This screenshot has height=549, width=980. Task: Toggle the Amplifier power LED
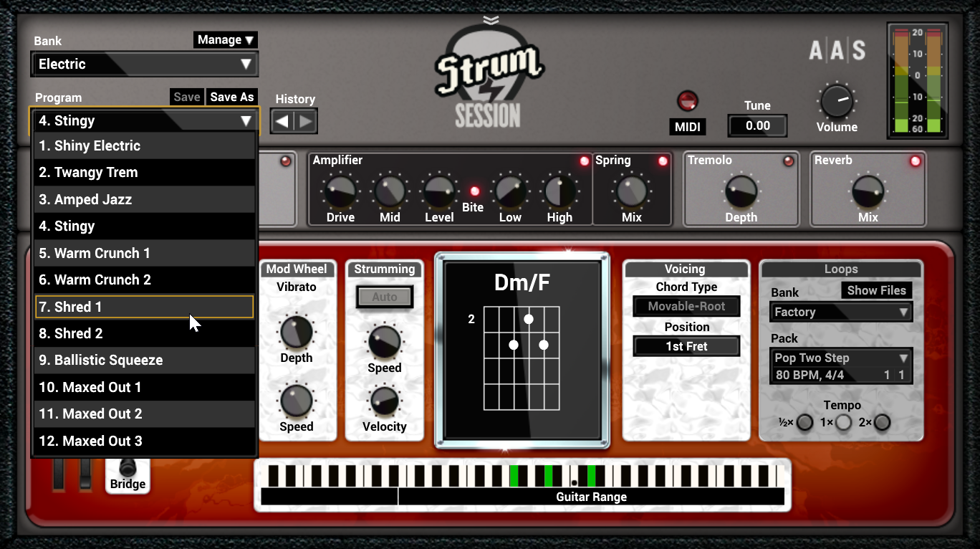(x=585, y=161)
